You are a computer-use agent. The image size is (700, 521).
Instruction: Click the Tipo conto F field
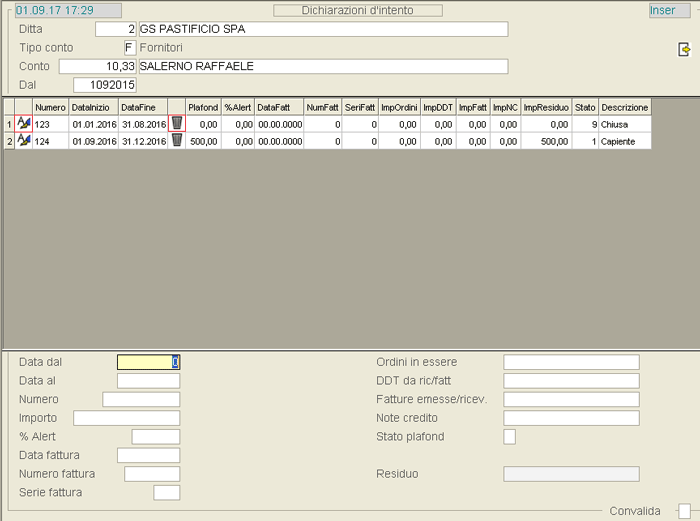[129, 48]
